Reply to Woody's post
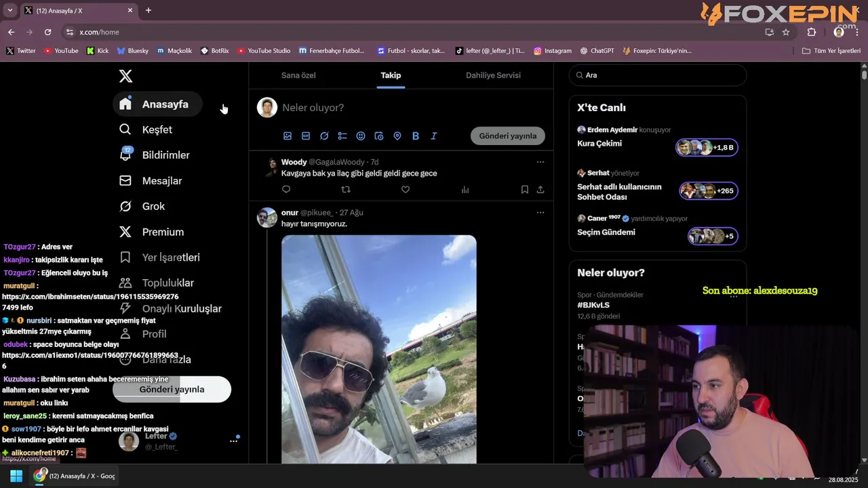Viewport: 868px width, 488px height. click(x=286, y=190)
